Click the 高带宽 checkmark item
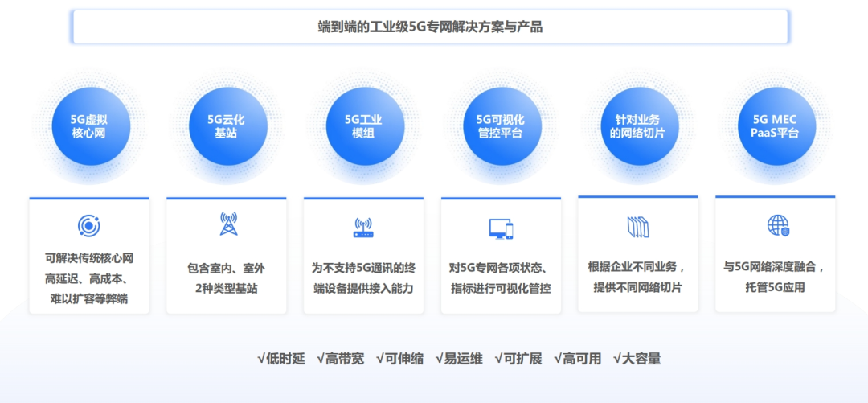The height and width of the screenshot is (403, 868). [x=340, y=359]
